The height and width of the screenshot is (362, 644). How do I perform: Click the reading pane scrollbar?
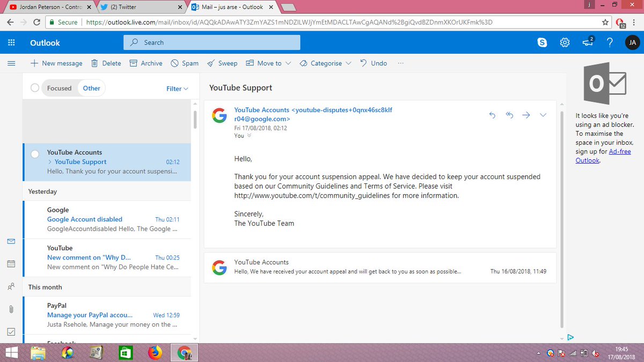tap(561, 220)
